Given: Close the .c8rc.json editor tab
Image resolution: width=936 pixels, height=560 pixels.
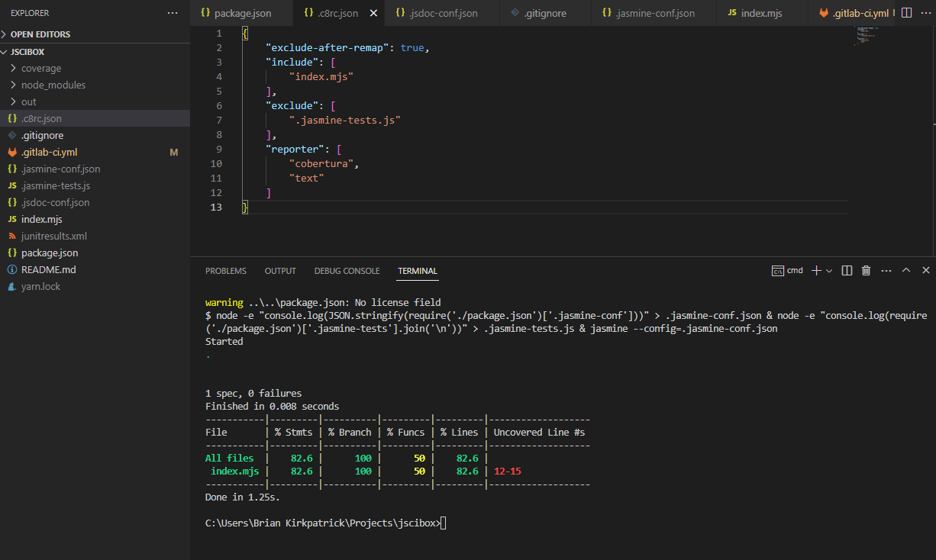Looking at the screenshot, I should click(x=373, y=14).
